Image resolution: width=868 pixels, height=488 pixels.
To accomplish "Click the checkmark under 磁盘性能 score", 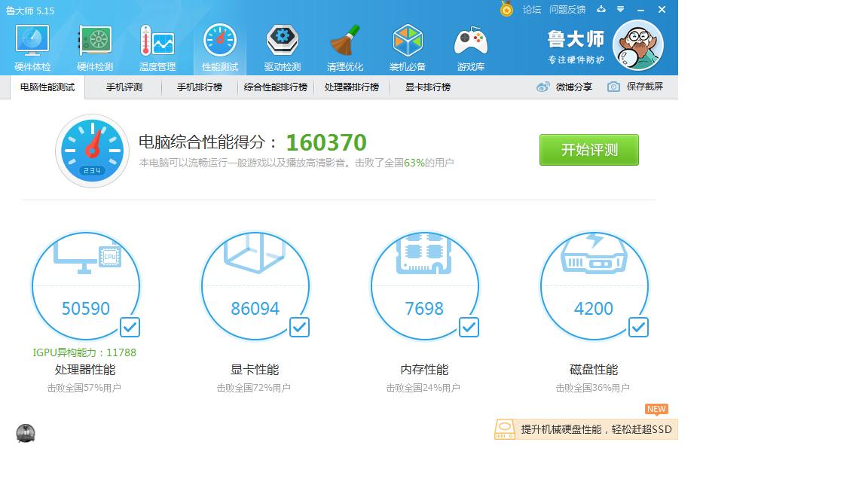I will click(x=638, y=327).
